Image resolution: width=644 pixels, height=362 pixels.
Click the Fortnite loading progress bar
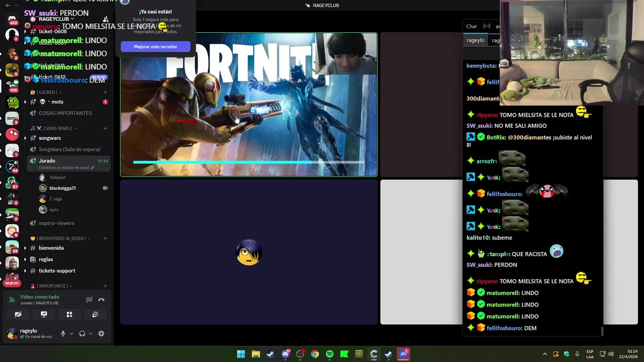pos(249,162)
